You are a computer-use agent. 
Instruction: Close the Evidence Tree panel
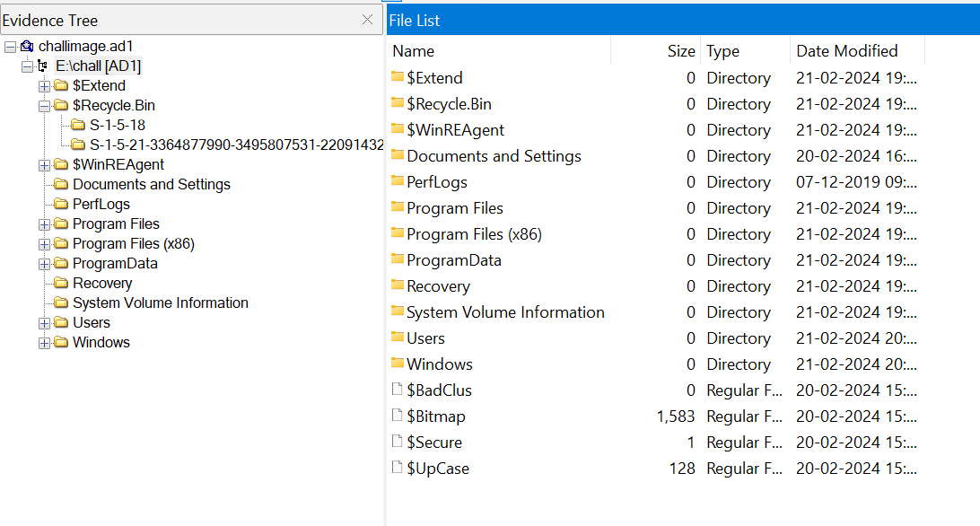367,20
